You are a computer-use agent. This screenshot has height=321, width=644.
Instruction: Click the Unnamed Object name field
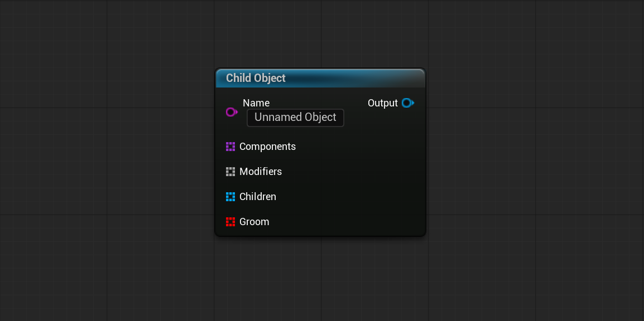[295, 118]
